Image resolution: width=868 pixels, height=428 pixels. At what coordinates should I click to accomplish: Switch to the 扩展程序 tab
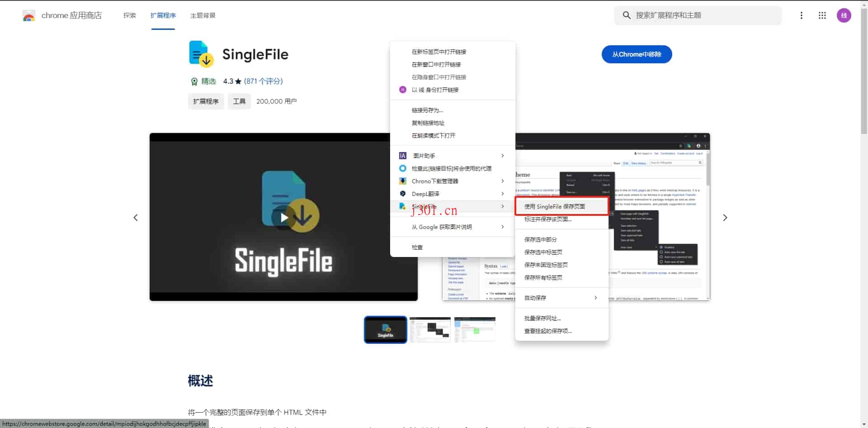click(163, 15)
